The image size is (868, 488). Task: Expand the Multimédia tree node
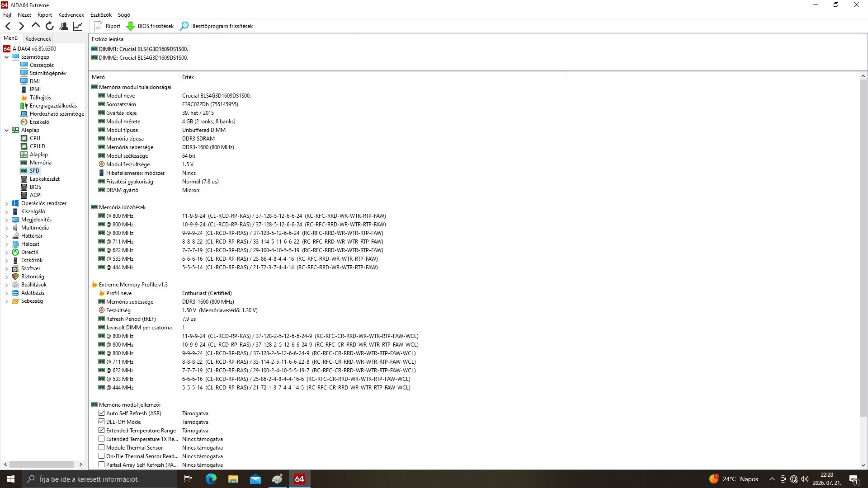[6, 228]
